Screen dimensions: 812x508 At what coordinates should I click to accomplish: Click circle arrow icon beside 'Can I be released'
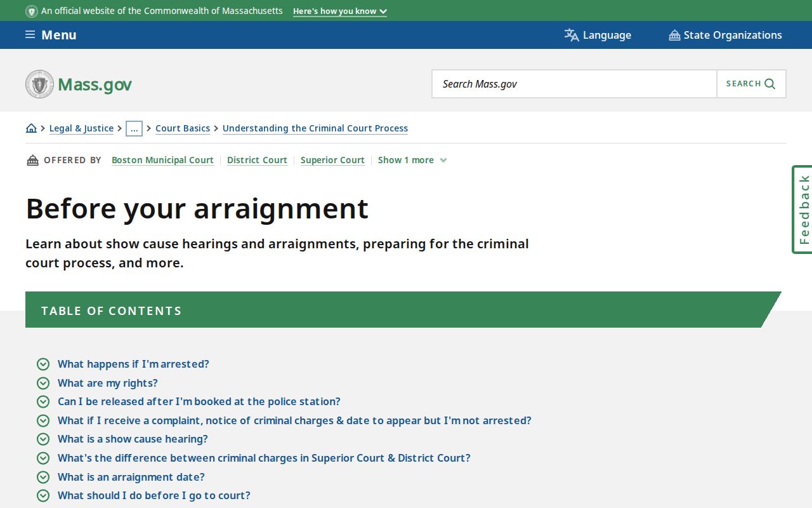(x=43, y=401)
